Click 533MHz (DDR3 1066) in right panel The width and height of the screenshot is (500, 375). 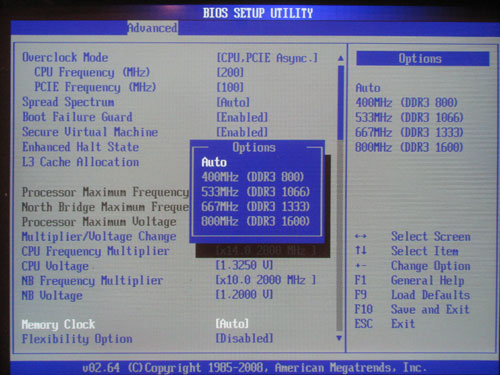tap(409, 118)
